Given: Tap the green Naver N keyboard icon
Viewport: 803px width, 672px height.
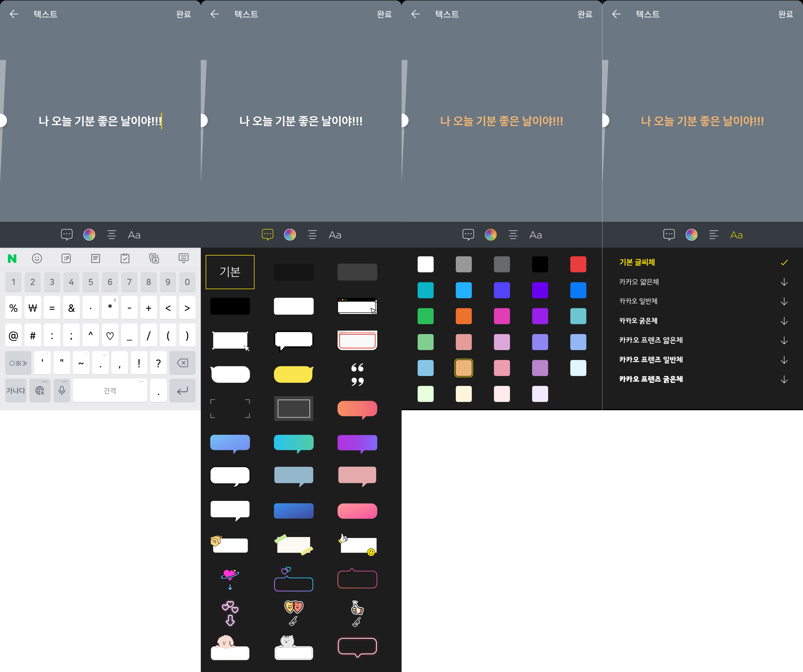Looking at the screenshot, I should pyautogui.click(x=12, y=258).
